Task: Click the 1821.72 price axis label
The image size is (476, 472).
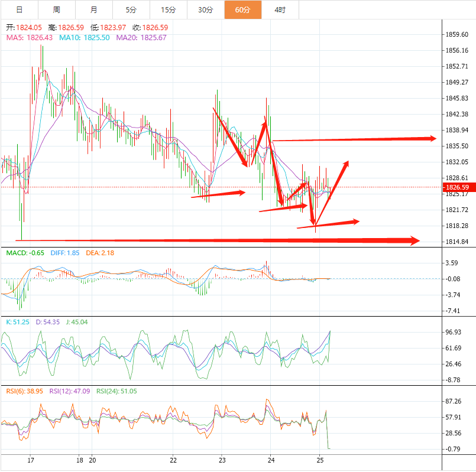Action: [x=457, y=210]
